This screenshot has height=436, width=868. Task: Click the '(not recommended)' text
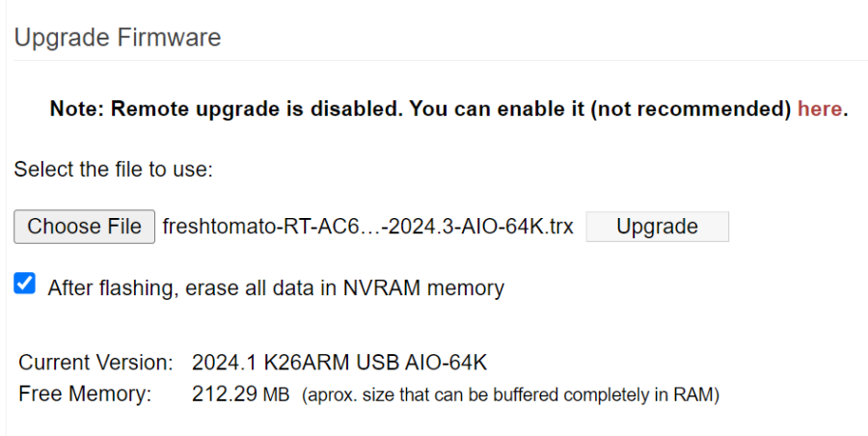pyautogui.click(x=691, y=109)
